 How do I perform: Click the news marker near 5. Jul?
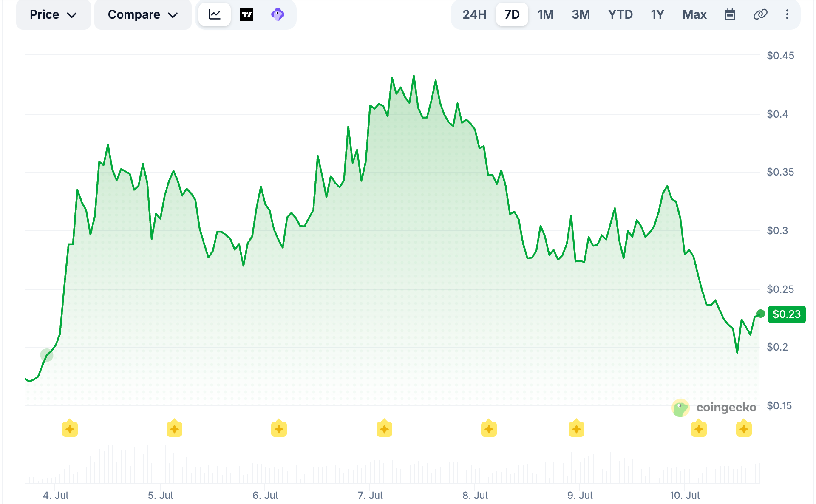pyautogui.click(x=174, y=429)
